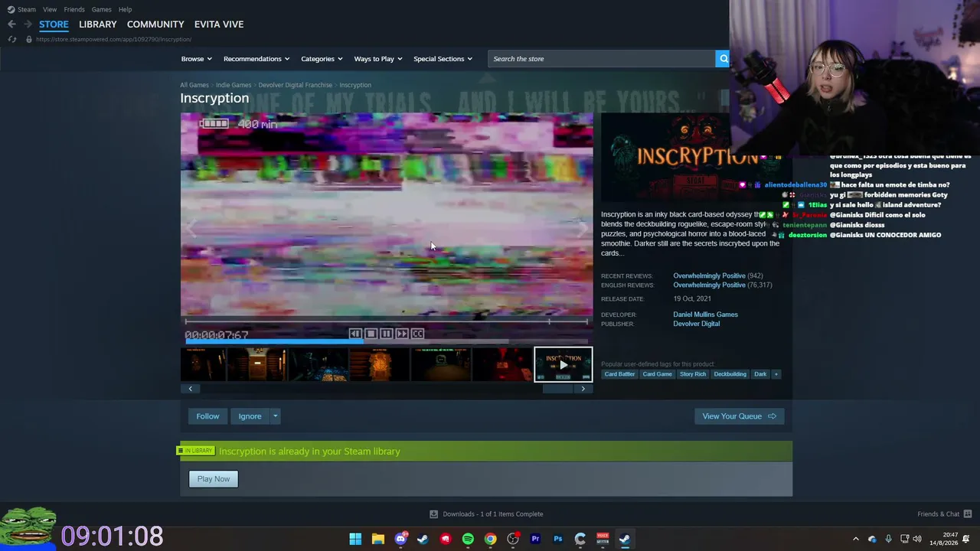Add a tag with the plus button

point(776,374)
